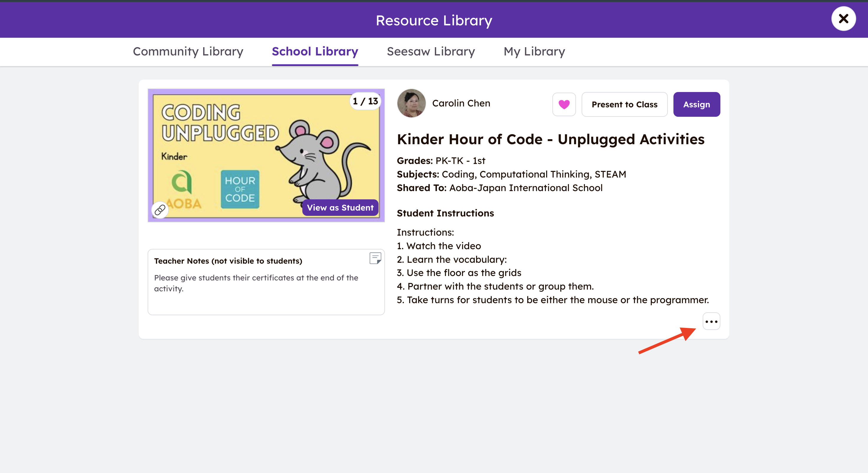Go to My Library tab
The width and height of the screenshot is (868, 473).
(x=534, y=52)
